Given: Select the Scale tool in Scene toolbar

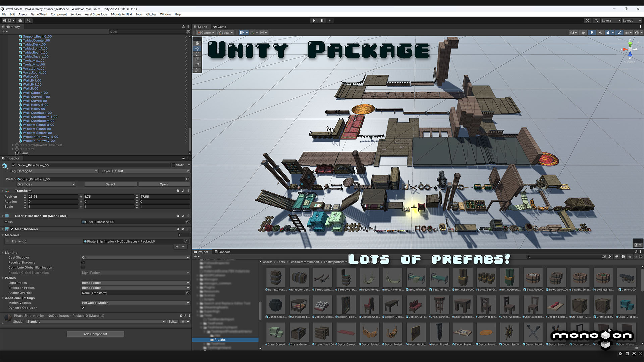Looking at the screenshot, I should 197,59.
